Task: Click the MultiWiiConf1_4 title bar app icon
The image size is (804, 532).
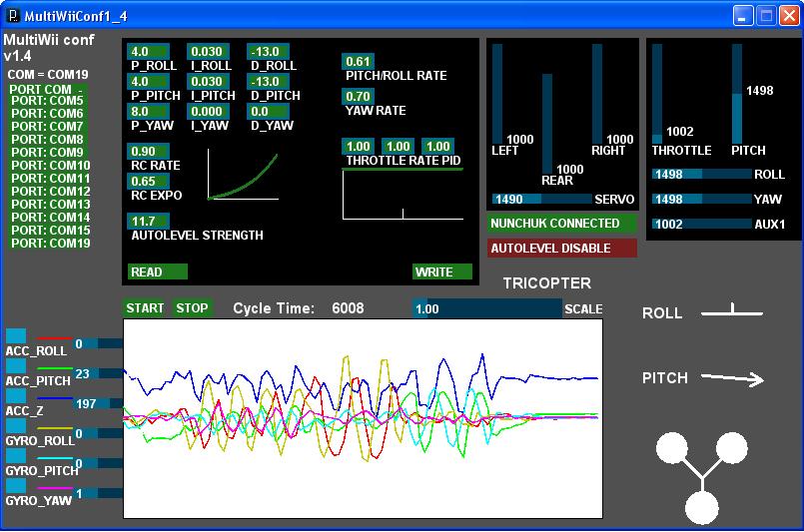Action: (14, 15)
